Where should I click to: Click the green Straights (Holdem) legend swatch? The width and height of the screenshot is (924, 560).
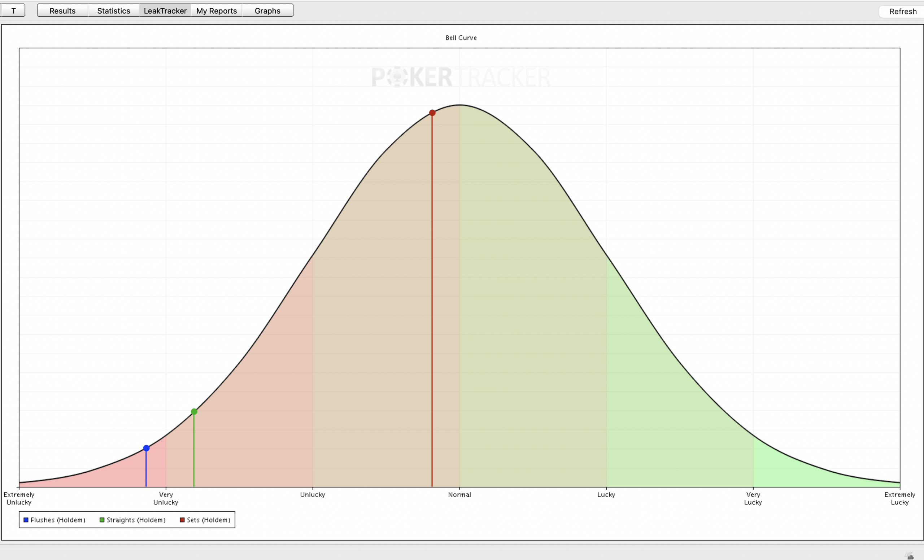(x=102, y=520)
